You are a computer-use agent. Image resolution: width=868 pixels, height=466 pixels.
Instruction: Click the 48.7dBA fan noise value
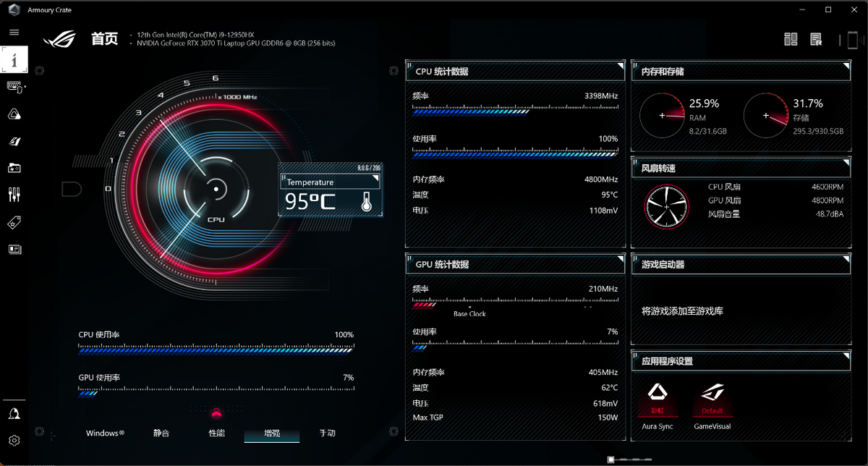tap(830, 214)
